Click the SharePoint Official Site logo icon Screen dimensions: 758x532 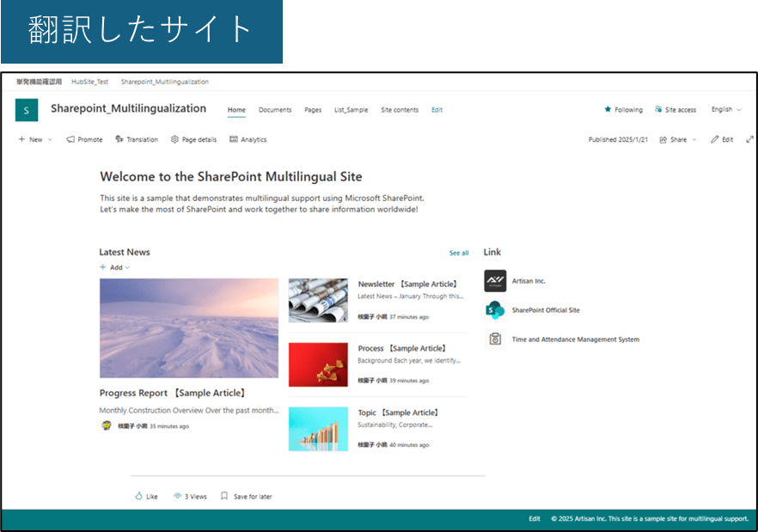pos(495,310)
